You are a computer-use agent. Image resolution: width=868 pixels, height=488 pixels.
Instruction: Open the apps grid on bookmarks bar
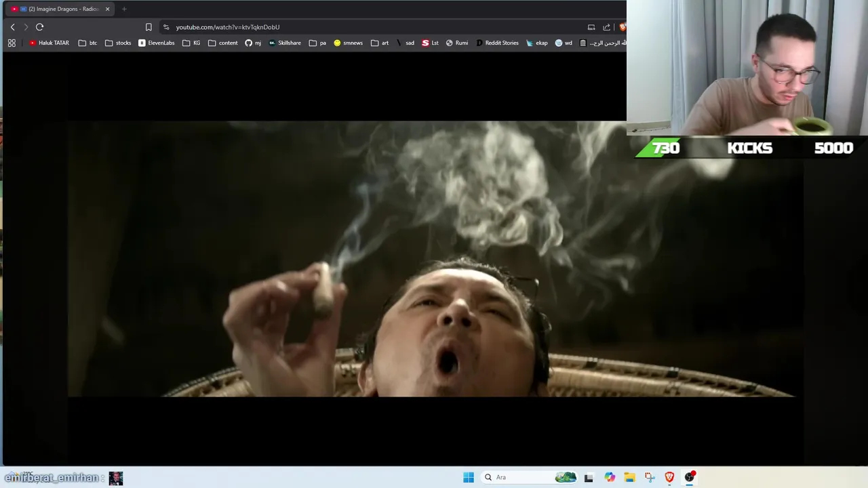tap(12, 43)
